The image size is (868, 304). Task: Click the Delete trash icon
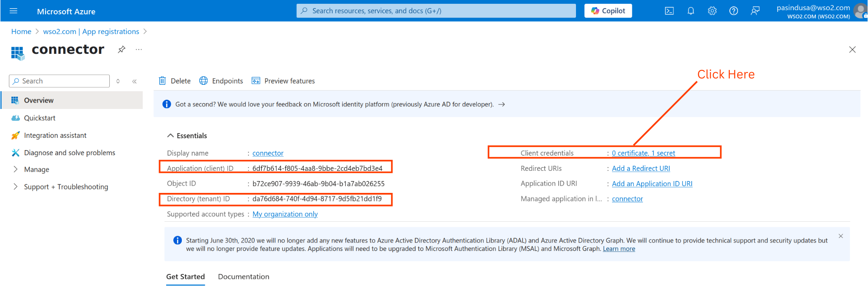[162, 81]
